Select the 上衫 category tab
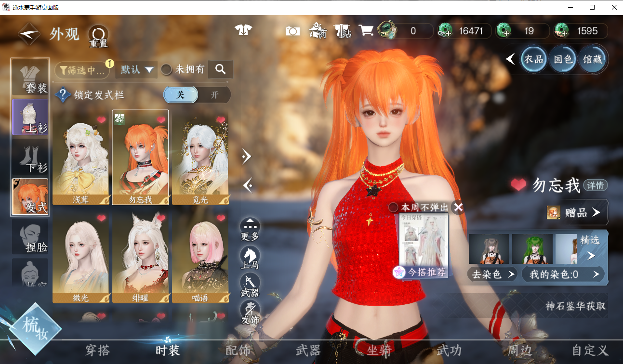The width and height of the screenshot is (623, 364). pos(30,117)
